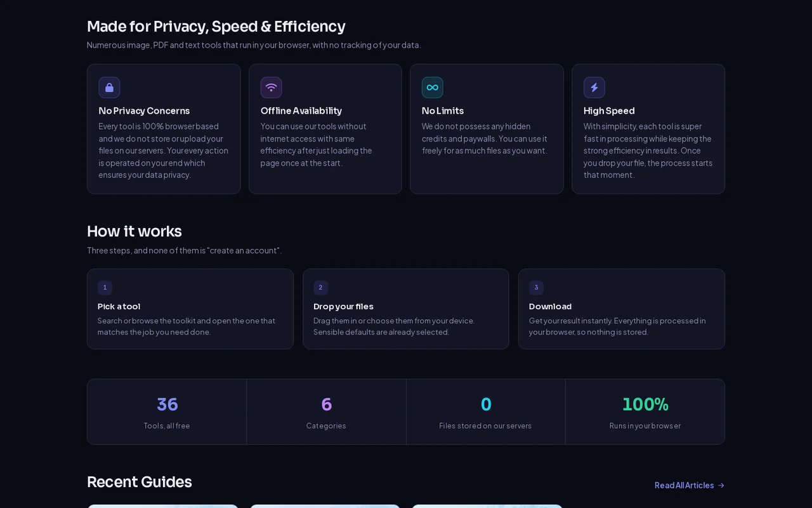Click the wifi icon above Offline Availability
Image resolution: width=812 pixels, height=508 pixels.
point(271,88)
